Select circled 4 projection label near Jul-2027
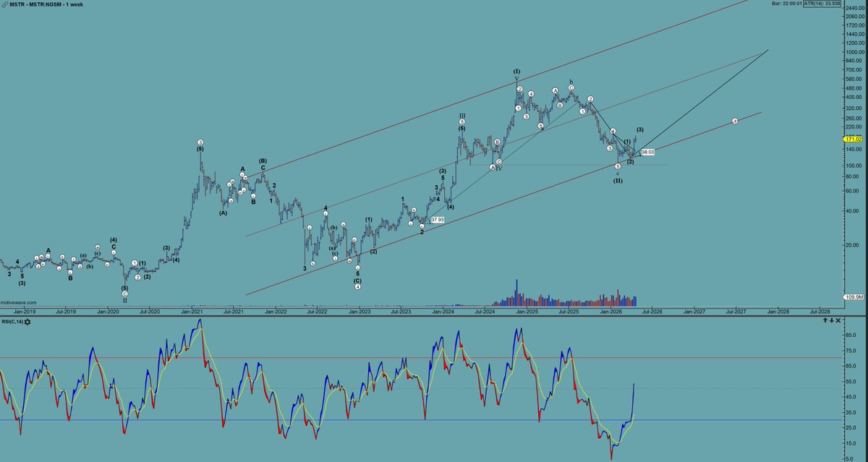 coord(735,121)
